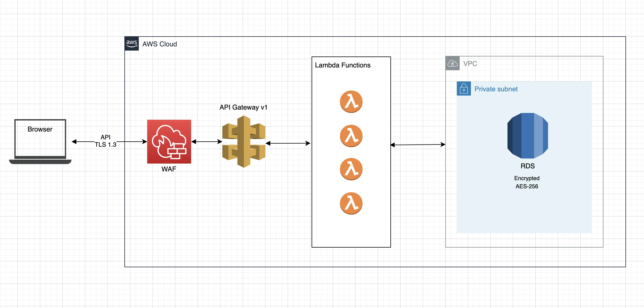
Task: Click the Private subnet padlock icon
Action: coord(464,89)
